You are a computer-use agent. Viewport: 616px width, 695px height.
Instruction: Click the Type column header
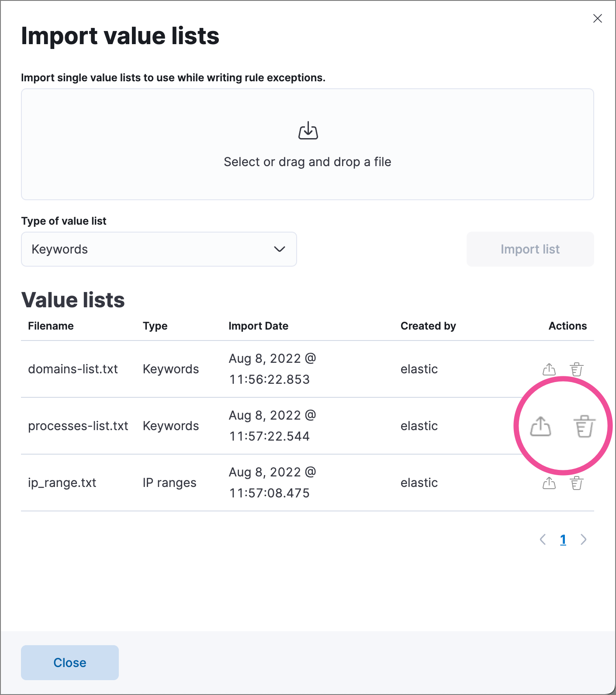pos(155,326)
